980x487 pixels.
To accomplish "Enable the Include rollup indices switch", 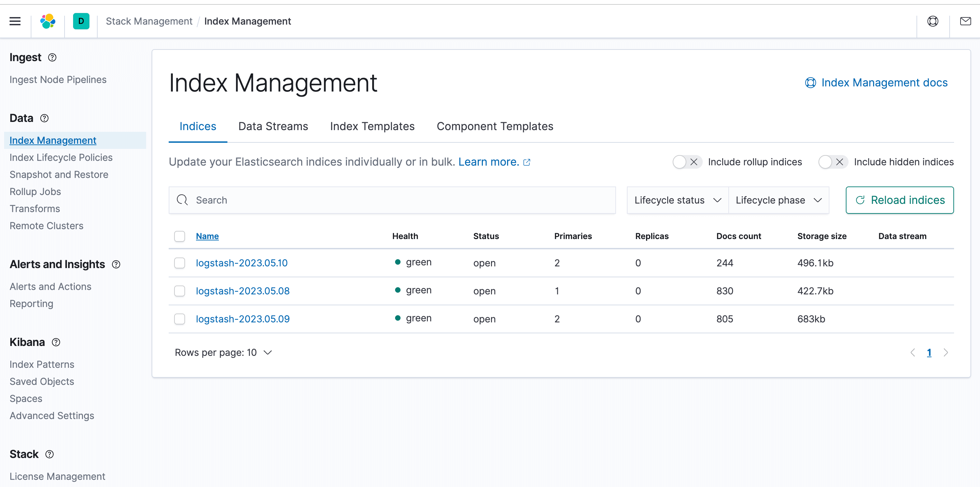I will pyautogui.click(x=686, y=162).
